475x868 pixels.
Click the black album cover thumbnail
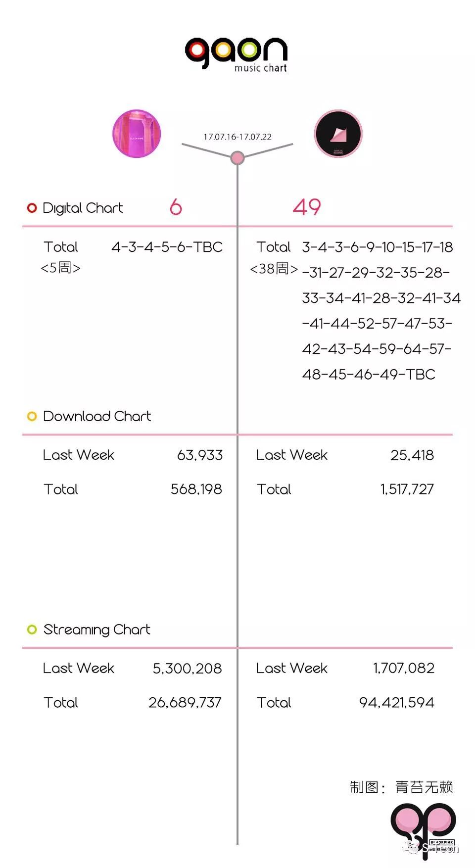tap(338, 134)
